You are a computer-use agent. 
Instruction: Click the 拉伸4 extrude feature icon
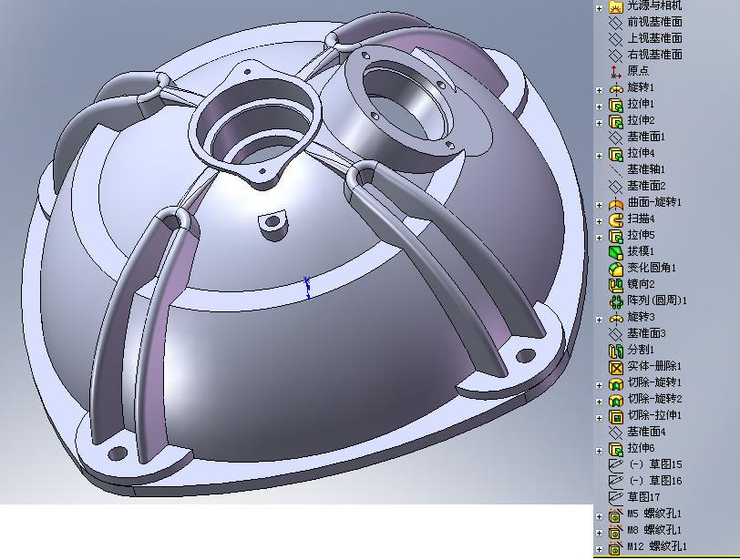(x=616, y=154)
